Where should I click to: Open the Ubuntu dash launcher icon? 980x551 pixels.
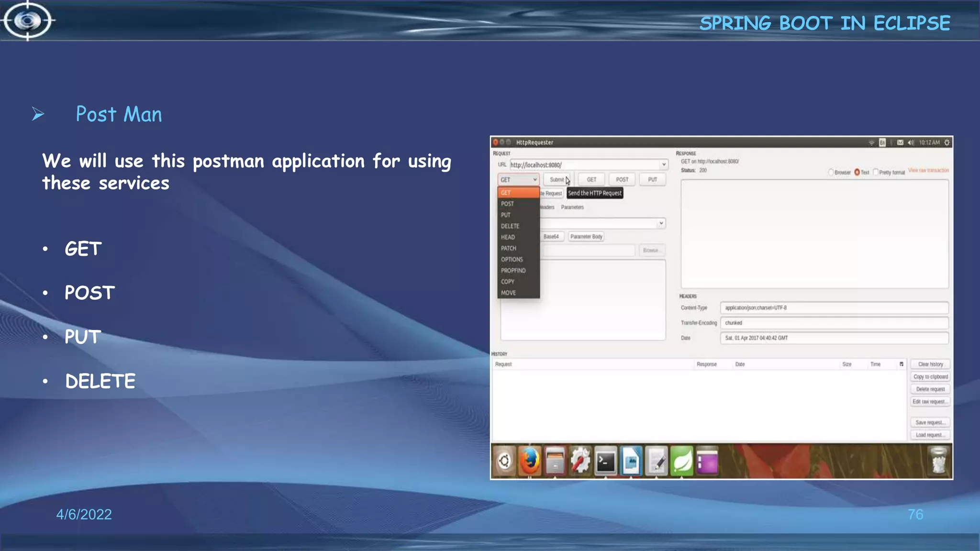(x=504, y=461)
